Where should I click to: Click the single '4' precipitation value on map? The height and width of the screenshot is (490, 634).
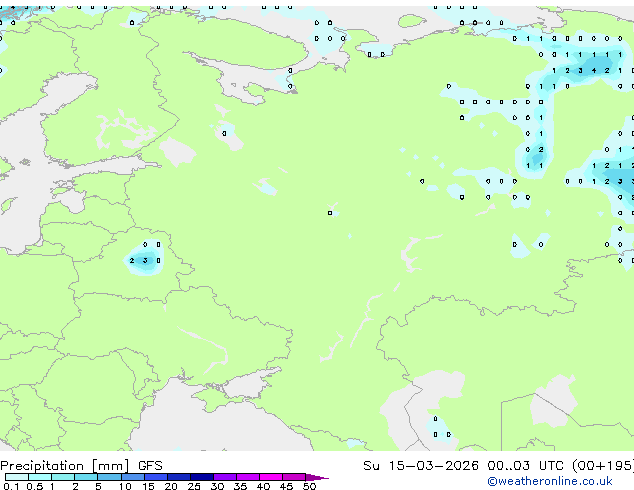[594, 70]
